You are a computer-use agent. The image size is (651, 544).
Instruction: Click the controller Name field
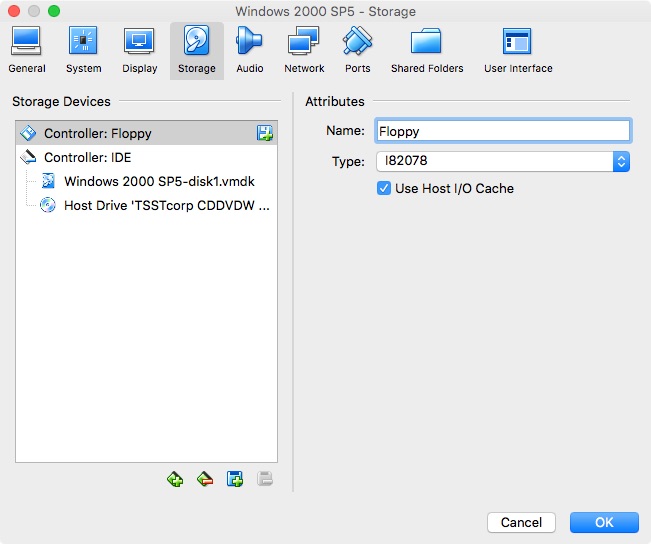503,131
